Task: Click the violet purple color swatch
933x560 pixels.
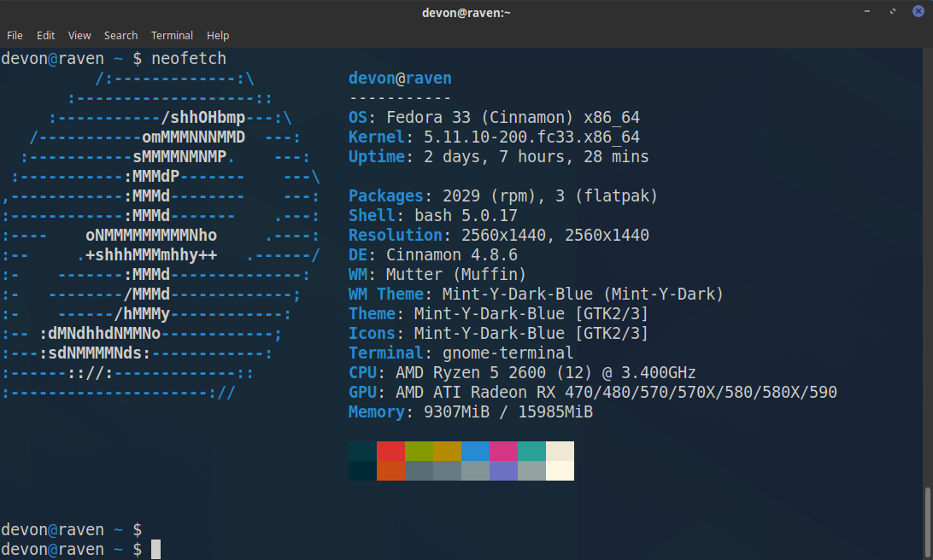Action: 504,471
